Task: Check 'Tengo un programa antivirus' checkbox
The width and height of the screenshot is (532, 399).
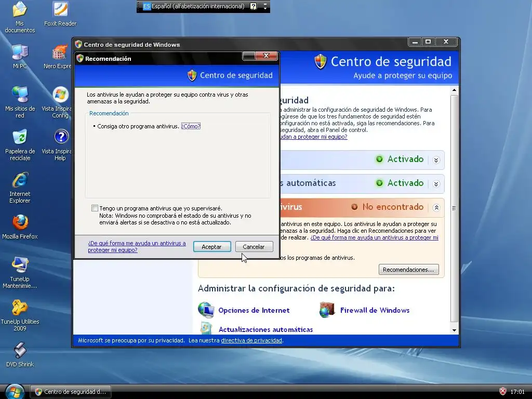Action: pyautogui.click(x=95, y=208)
